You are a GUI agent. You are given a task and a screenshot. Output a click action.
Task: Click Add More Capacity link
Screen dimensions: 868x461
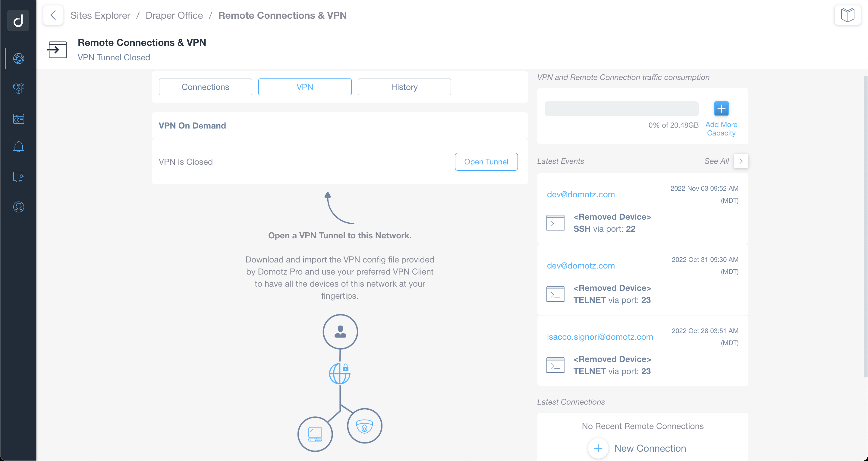pyautogui.click(x=721, y=129)
